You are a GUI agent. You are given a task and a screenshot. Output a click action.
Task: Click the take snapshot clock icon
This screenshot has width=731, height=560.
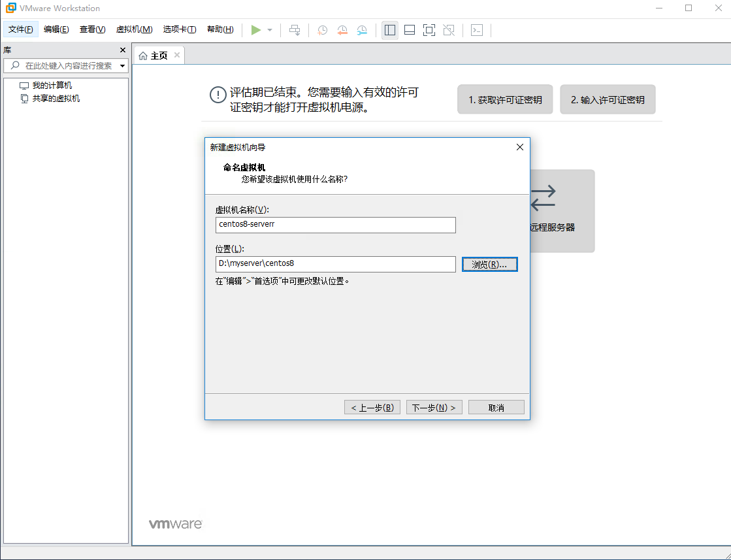(x=322, y=30)
